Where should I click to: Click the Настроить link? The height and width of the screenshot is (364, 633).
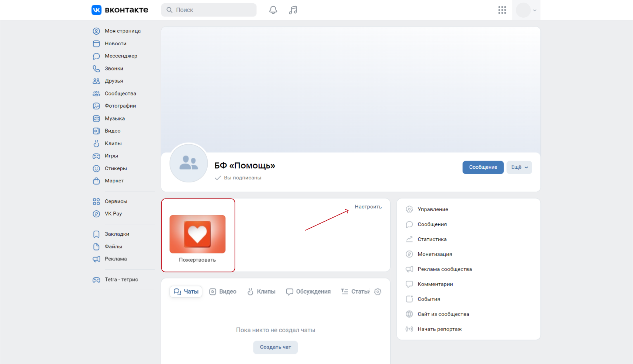coord(368,207)
